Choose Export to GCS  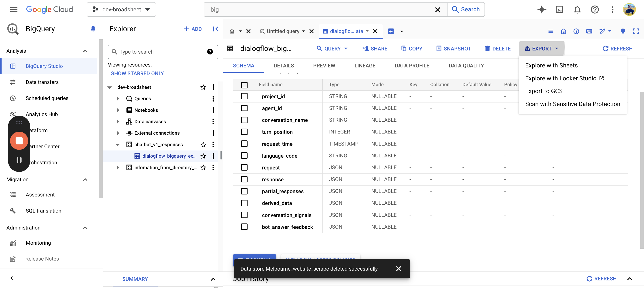[x=544, y=91]
